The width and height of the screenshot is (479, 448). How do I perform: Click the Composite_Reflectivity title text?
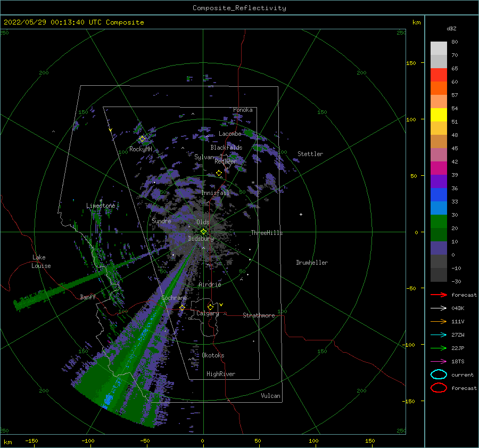tap(239, 8)
